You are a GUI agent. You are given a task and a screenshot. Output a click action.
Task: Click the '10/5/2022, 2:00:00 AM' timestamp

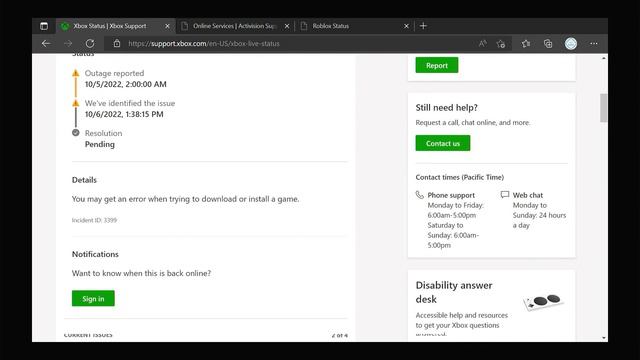(126, 84)
